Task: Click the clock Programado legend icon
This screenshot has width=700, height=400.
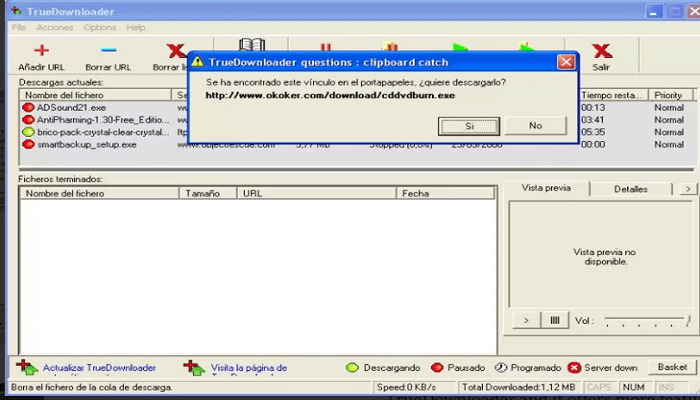Action: [501, 368]
